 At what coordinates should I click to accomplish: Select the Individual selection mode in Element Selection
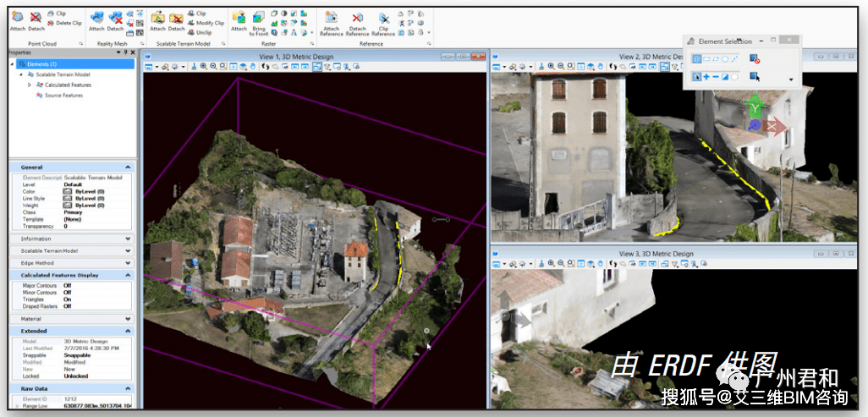pos(697,58)
